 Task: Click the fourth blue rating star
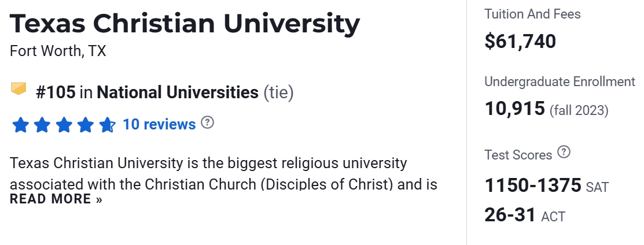point(86,125)
